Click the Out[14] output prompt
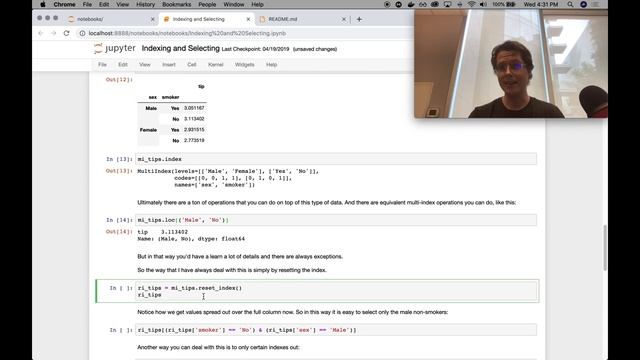Viewport: 640px width, 360px height. tap(119, 232)
